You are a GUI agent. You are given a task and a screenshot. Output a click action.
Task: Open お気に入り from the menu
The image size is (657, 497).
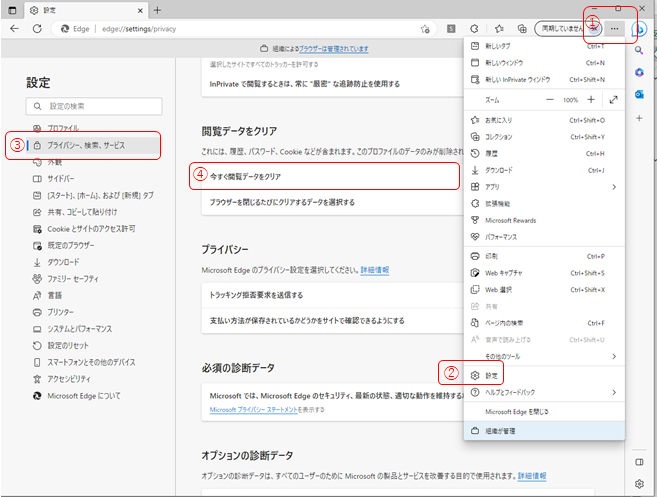pyautogui.click(x=544, y=120)
